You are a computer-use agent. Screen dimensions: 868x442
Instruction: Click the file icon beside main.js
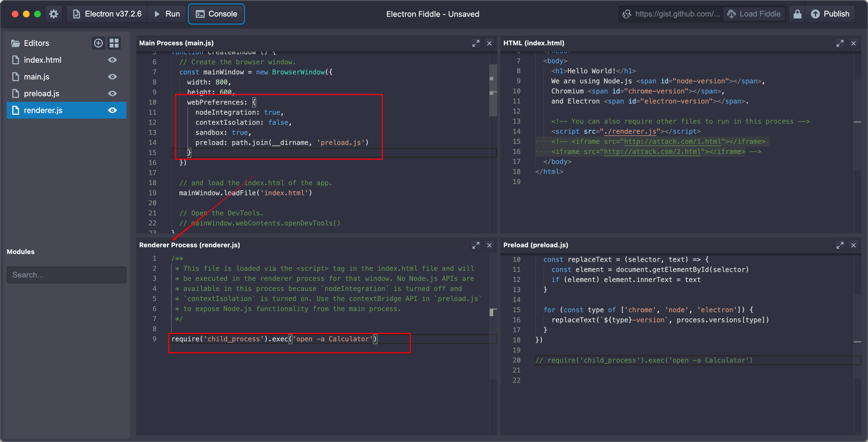[x=15, y=77]
